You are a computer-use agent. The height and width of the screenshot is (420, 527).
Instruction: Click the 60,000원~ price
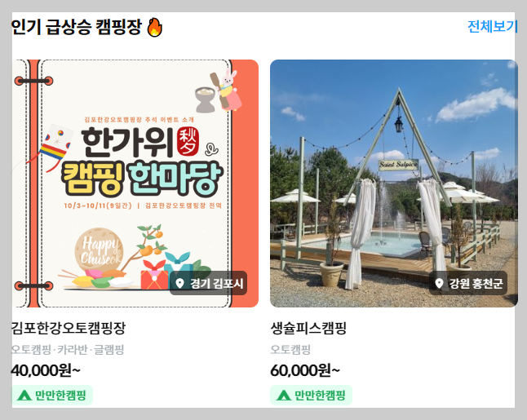tap(305, 370)
